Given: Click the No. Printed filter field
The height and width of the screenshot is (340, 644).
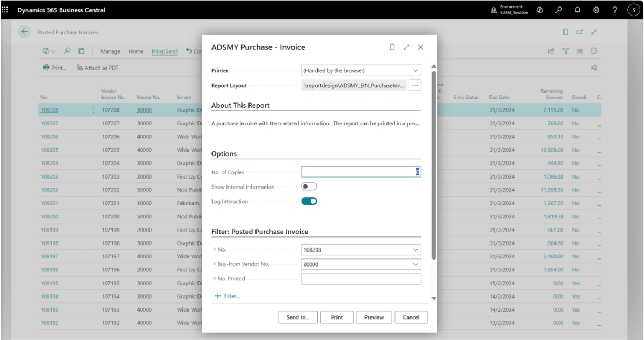Looking at the screenshot, I should click(361, 279).
